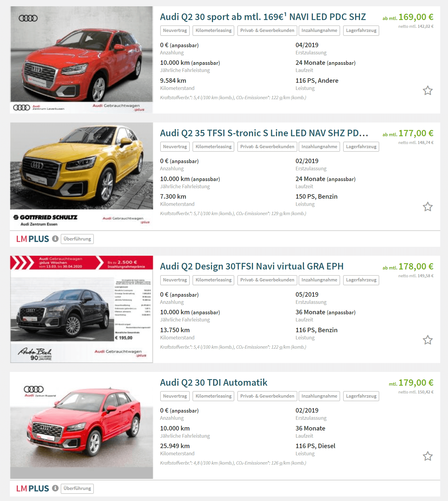Viewport: 448px width, 501px height.
Task: Click the 9.584 km Kilometerstand value
Action: pos(173,81)
